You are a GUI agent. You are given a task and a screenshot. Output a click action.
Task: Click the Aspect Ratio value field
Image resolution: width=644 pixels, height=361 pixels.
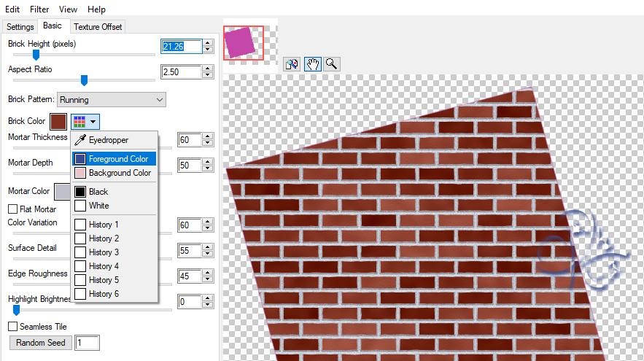tap(181, 72)
